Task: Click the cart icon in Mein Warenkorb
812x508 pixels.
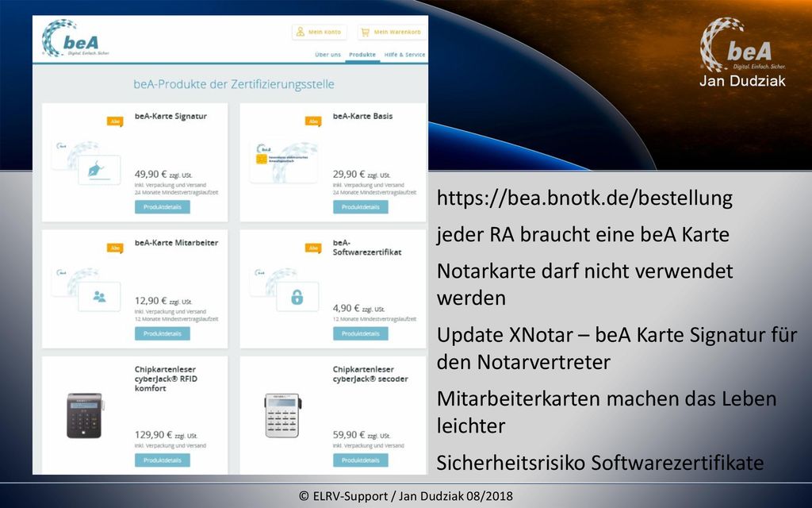Action: 366,32
